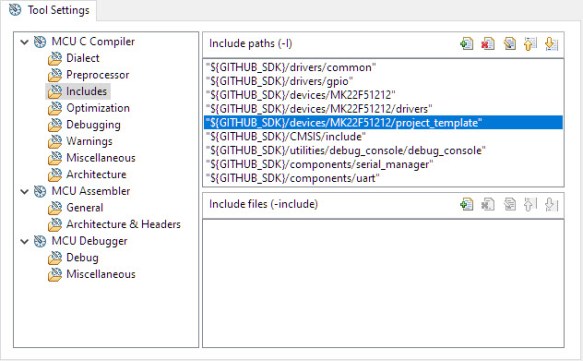Open the Optimization settings
Viewport: 583px width, 361px height.
click(98, 108)
